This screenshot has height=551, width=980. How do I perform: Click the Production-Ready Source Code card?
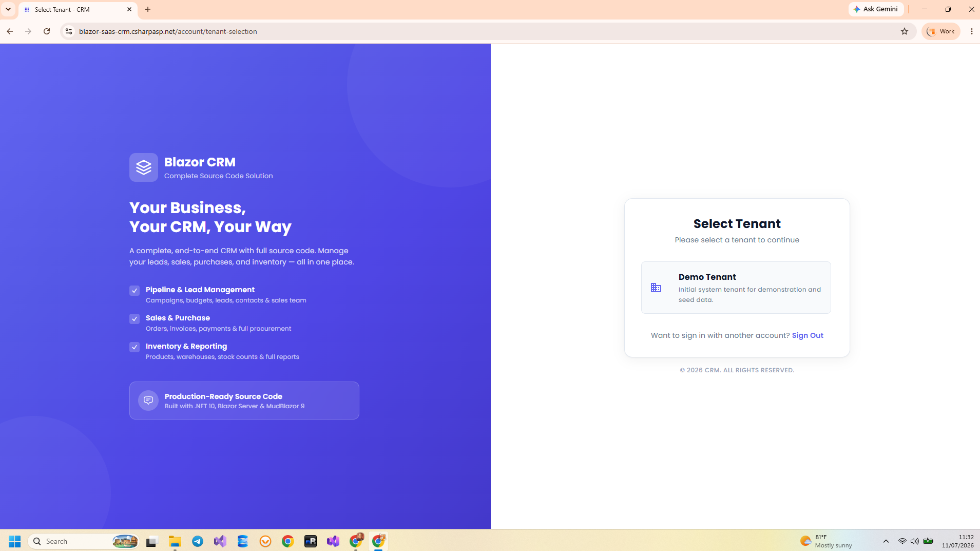(x=244, y=401)
